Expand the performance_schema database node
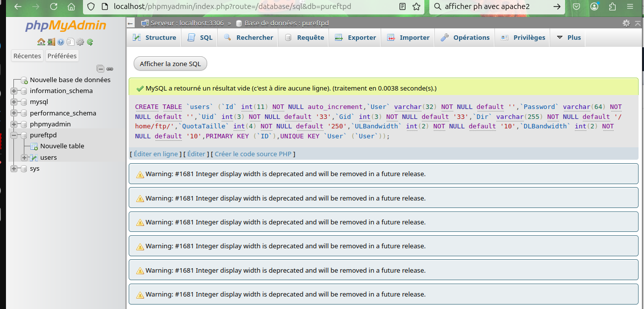This screenshot has height=309, width=644. (x=13, y=113)
